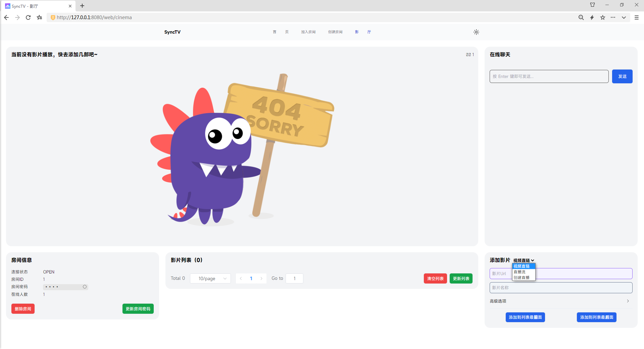Click the green 更新列表 button

pos(461,278)
